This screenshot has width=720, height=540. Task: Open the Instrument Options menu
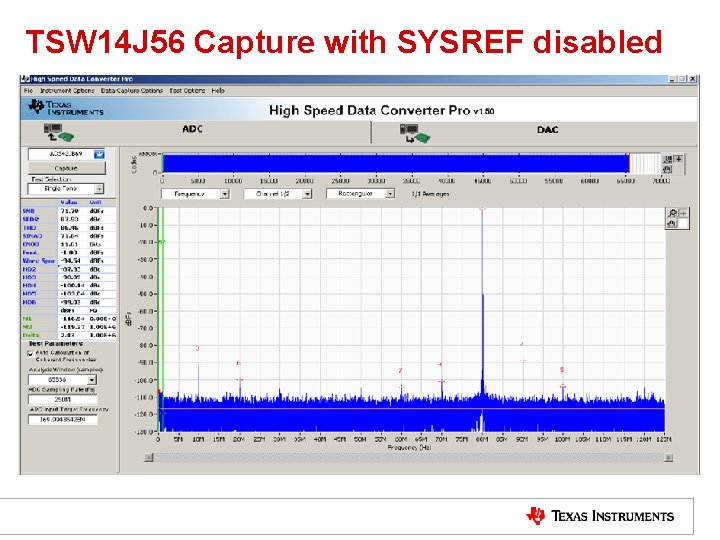pos(67,90)
